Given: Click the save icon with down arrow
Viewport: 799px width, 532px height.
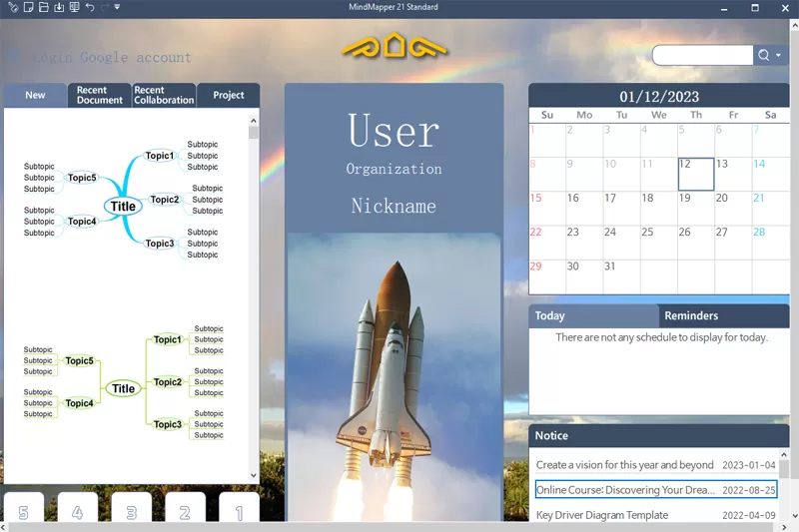Looking at the screenshot, I should pos(59,7).
